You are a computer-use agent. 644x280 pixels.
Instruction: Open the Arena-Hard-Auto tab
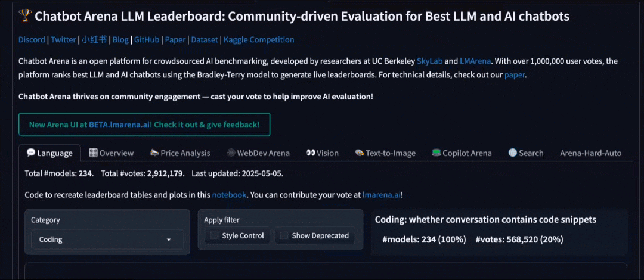(x=590, y=153)
